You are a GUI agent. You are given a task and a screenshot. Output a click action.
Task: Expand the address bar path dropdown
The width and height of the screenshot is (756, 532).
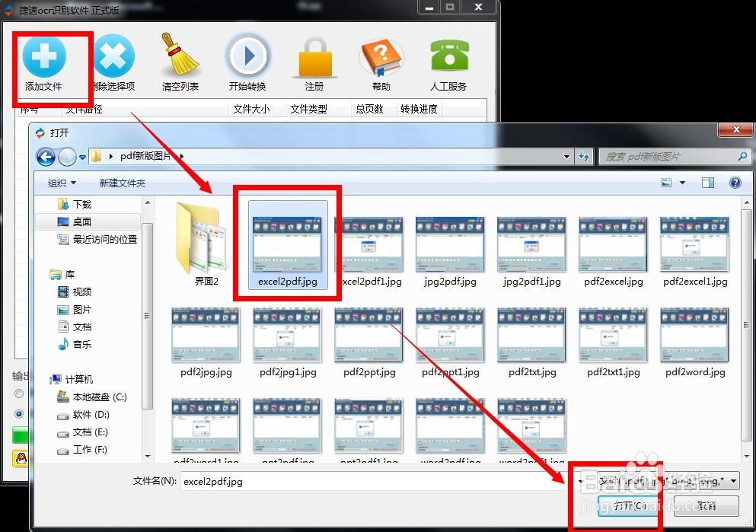(566, 156)
